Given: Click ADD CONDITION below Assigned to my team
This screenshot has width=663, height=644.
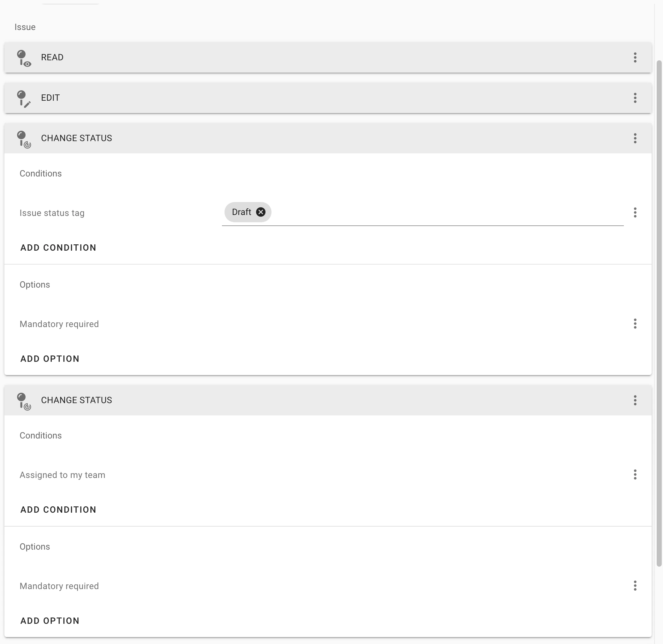Looking at the screenshot, I should (58, 510).
